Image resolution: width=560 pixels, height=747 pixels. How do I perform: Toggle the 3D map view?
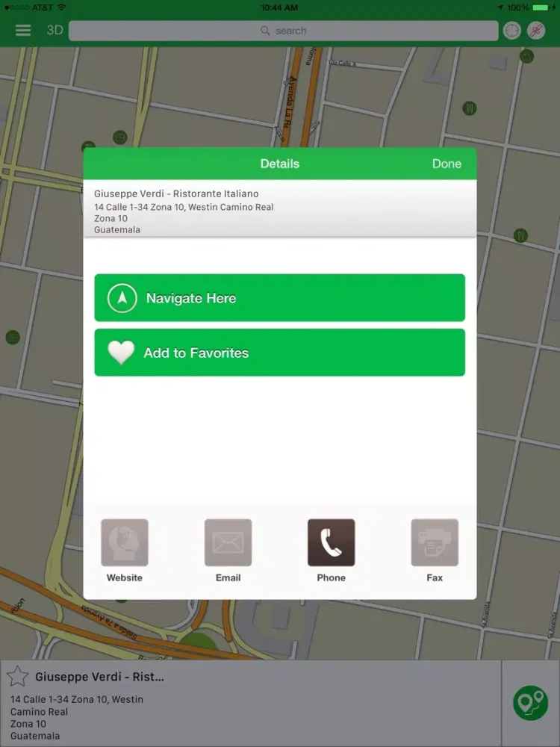pos(55,31)
